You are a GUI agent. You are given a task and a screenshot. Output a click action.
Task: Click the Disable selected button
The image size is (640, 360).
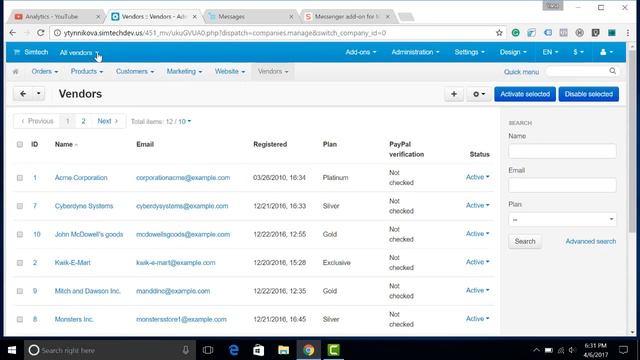[589, 94]
